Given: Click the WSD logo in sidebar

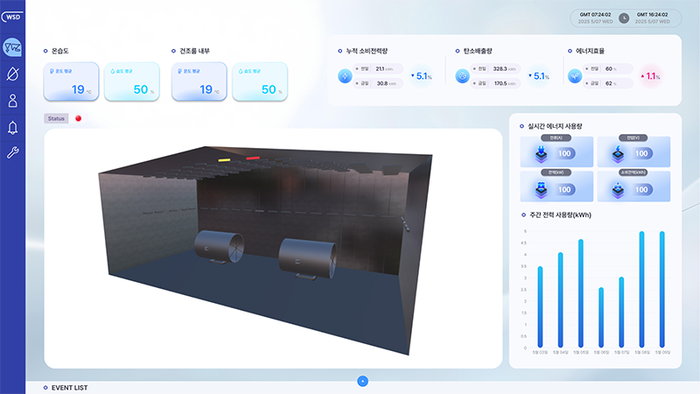Looking at the screenshot, I should click(x=12, y=17).
